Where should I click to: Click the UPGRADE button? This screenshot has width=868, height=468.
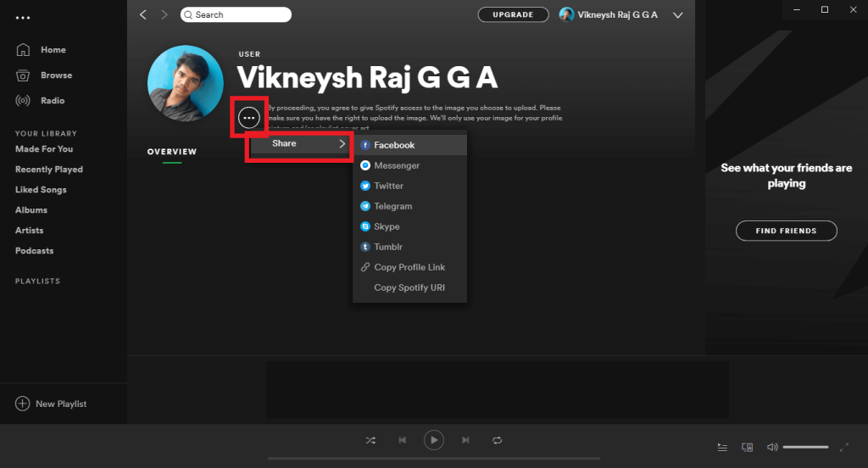[513, 14]
